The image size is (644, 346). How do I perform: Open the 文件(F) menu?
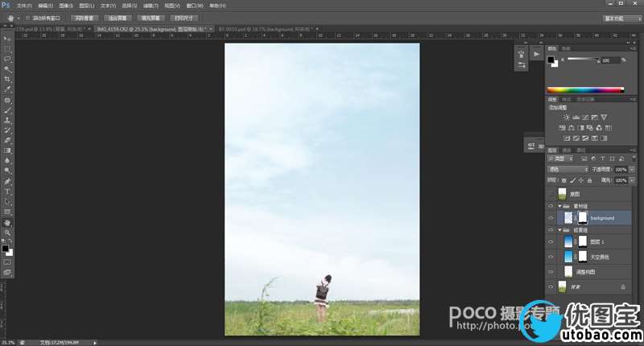point(24,6)
